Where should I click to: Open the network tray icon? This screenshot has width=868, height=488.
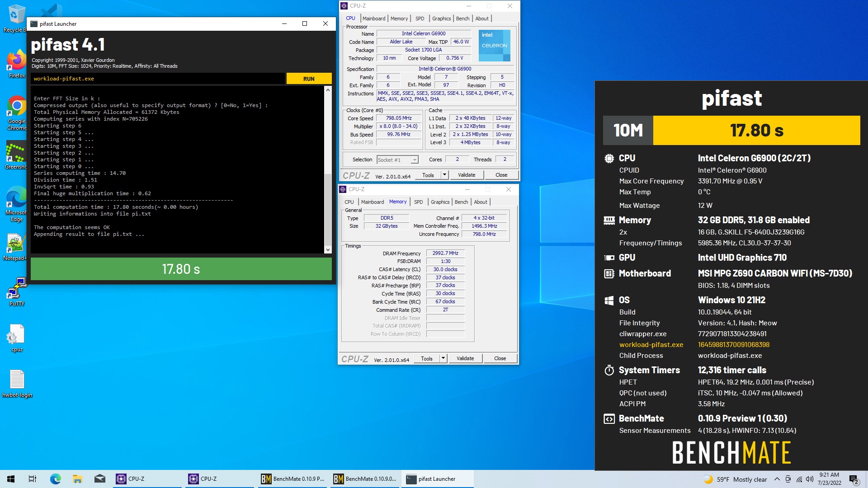tap(799, 479)
